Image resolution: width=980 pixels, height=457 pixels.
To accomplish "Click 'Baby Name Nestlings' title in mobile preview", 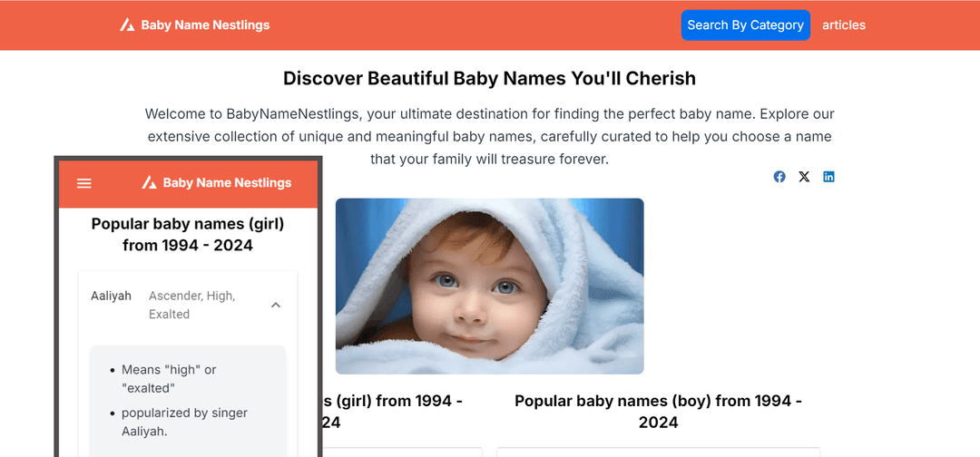I will (228, 183).
